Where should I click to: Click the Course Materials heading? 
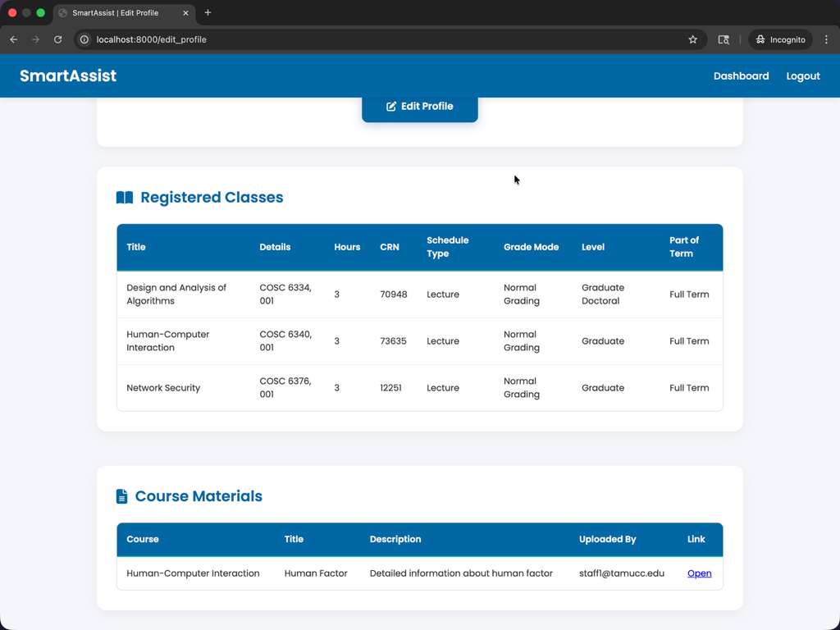199,496
